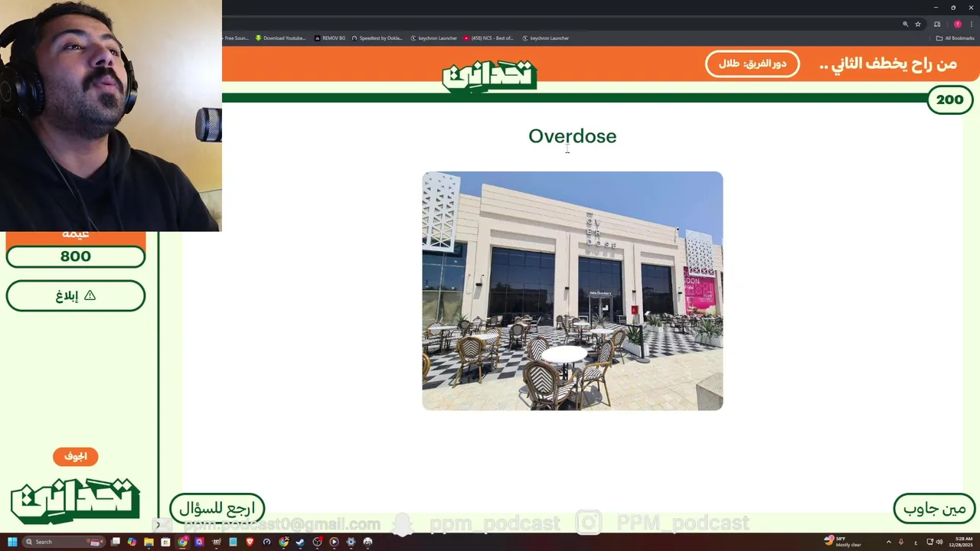The width and height of the screenshot is (980, 551).
Task: Minimize the Chrome window
Action: (x=936, y=7)
